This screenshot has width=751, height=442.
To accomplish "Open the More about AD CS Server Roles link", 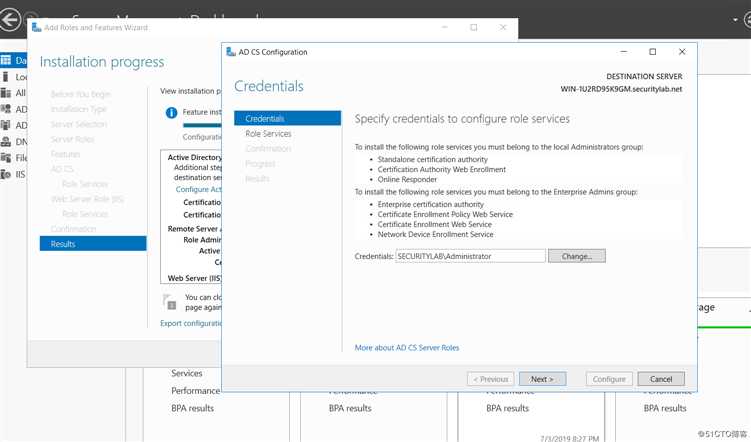I will point(407,348).
